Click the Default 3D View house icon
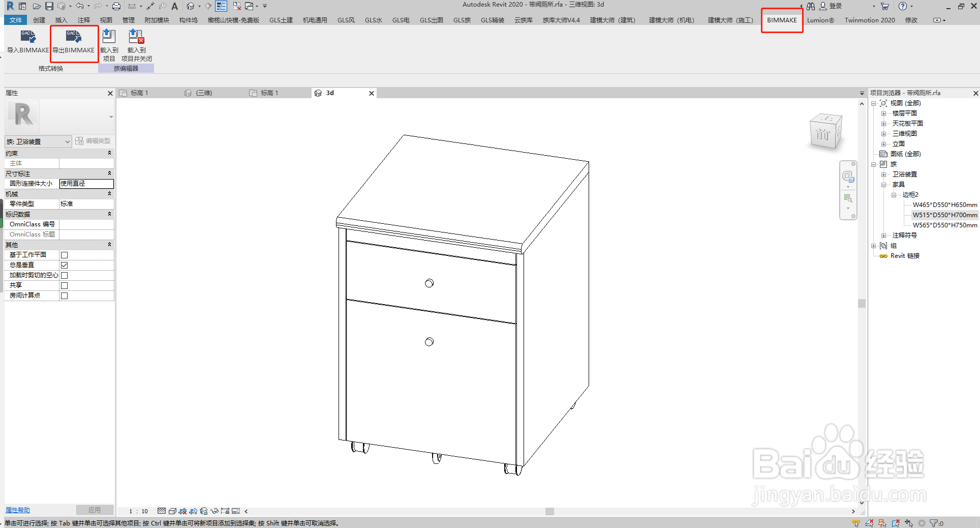Viewport: 980px width, 528px height. 190,6
